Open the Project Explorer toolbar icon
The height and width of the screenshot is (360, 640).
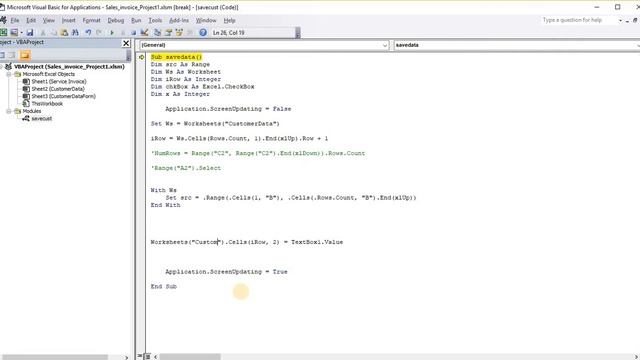click(157, 33)
